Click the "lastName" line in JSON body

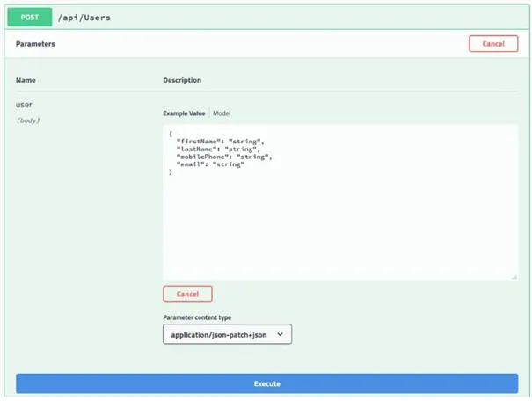(x=218, y=149)
